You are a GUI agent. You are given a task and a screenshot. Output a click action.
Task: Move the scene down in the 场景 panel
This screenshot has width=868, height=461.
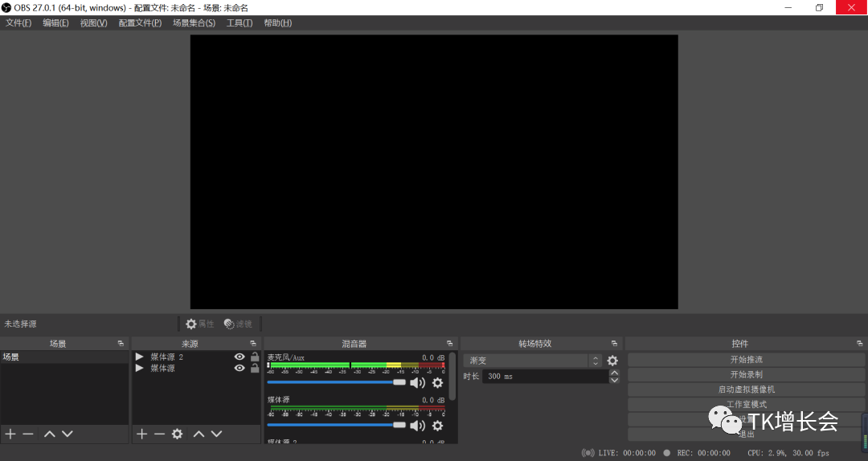[67, 434]
